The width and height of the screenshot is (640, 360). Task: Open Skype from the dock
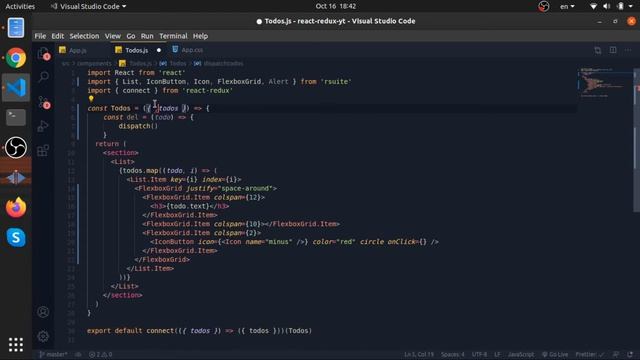pyautogui.click(x=16, y=238)
